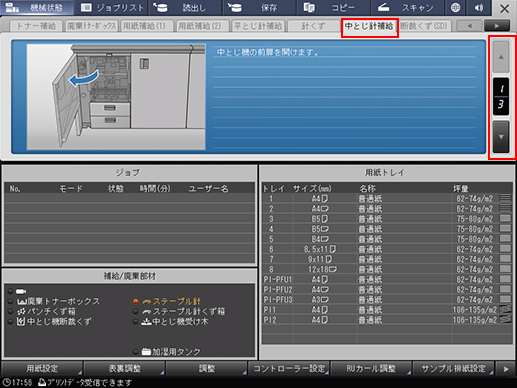This screenshot has height=388, width=517.
Task: Open the 針くず tab
Action: [313, 26]
